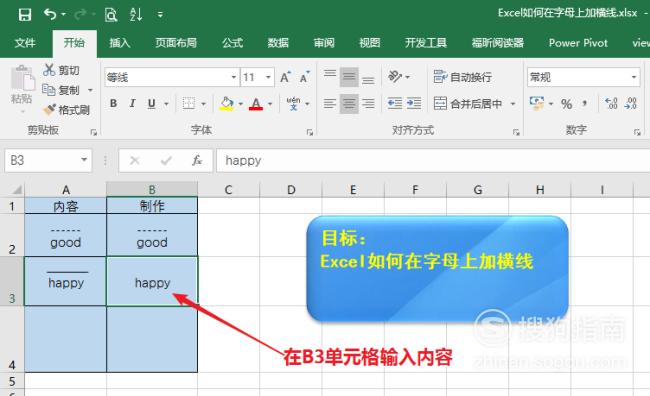The height and width of the screenshot is (396, 650).
Task: Click Increase Decimal icon
Action: tap(611, 103)
